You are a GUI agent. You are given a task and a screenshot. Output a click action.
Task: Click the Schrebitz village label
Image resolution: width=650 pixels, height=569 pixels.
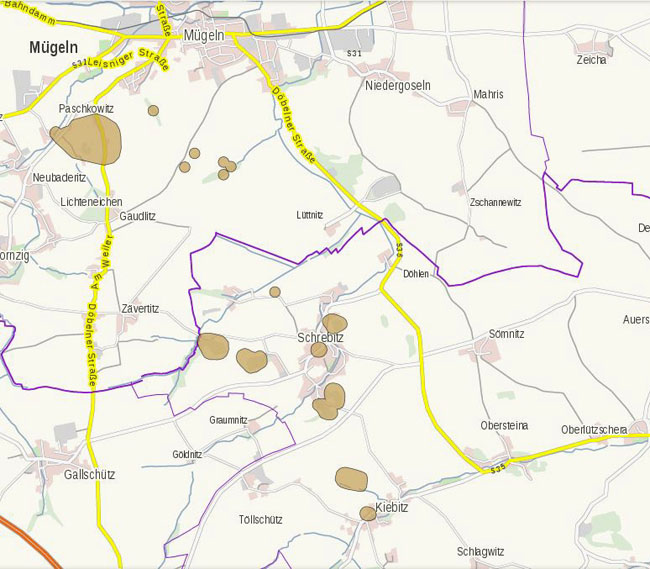(320, 338)
